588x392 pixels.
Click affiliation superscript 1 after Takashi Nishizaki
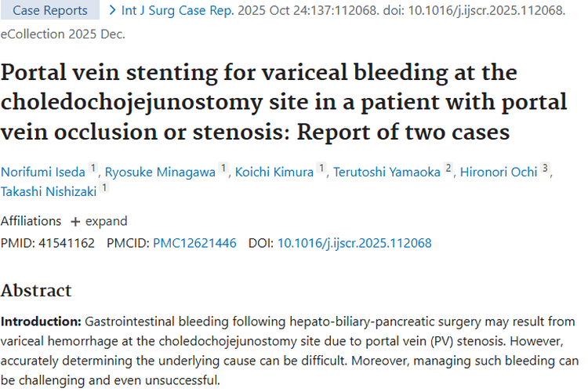coord(104,187)
